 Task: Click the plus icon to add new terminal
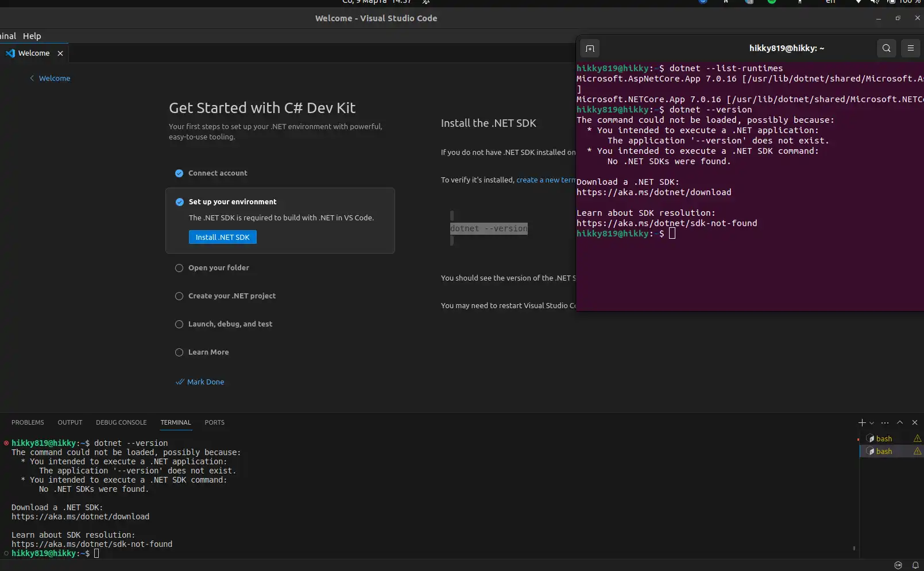coord(862,422)
